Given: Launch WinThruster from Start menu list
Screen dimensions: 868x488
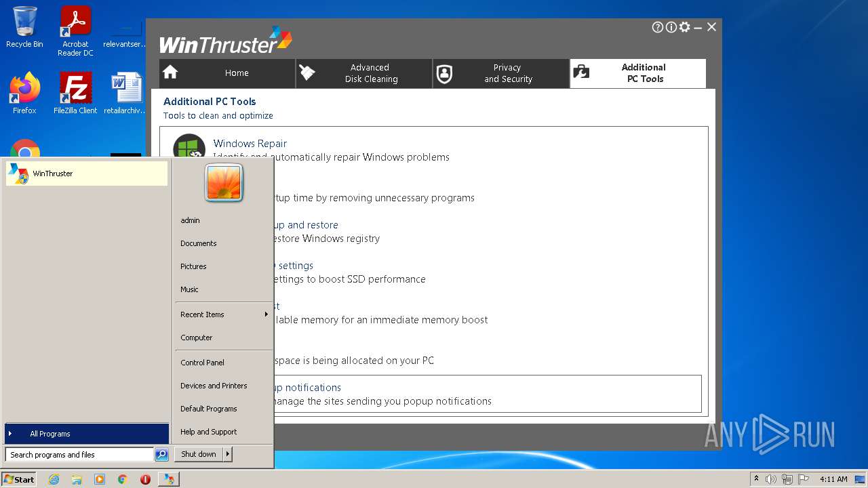Looking at the screenshot, I should click(x=87, y=174).
